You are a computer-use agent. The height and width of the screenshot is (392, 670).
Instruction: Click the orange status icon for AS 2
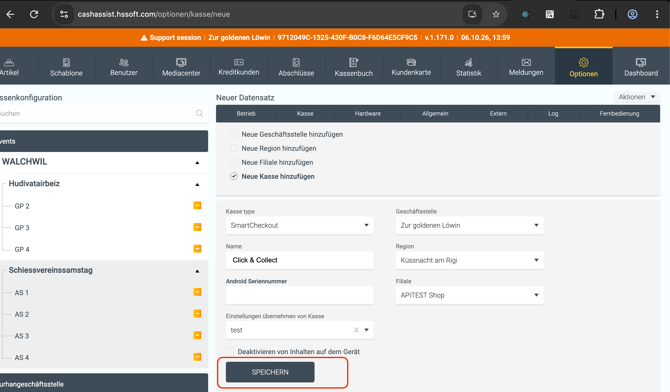(197, 314)
